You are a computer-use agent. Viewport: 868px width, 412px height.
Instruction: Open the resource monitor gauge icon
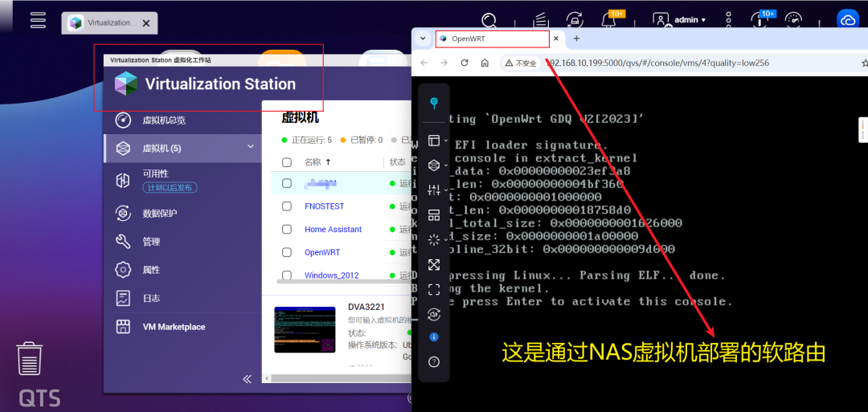[793, 20]
